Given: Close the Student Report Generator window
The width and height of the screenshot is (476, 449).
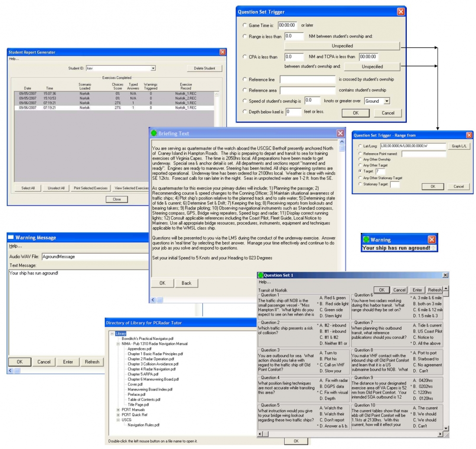Looking at the screenshot, I should 222,52.
